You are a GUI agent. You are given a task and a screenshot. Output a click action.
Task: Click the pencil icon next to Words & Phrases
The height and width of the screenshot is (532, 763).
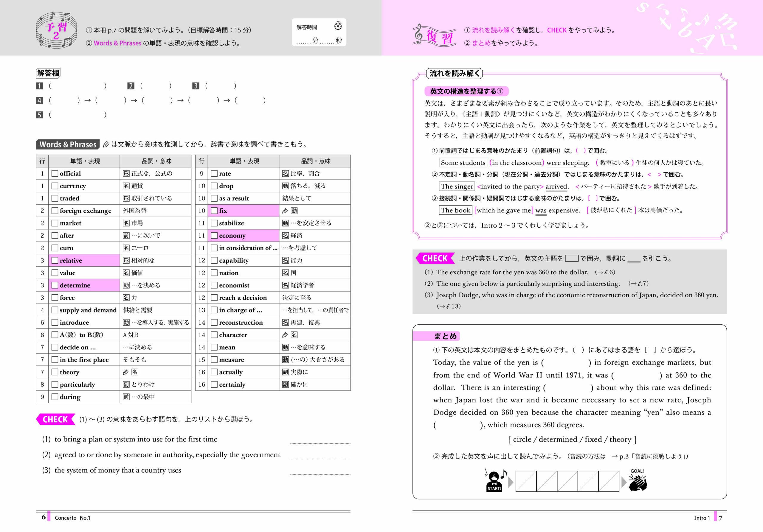click(x=106, y=144)
